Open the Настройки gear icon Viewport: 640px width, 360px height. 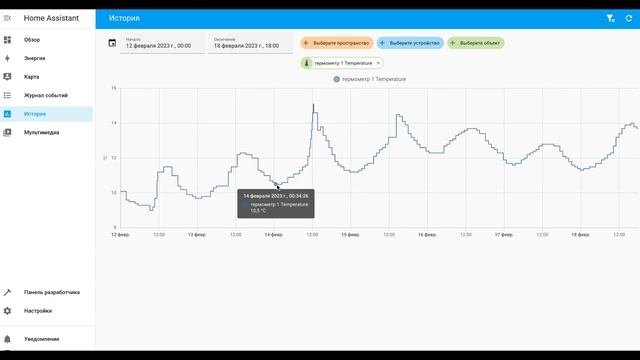[x=7, y=311]
